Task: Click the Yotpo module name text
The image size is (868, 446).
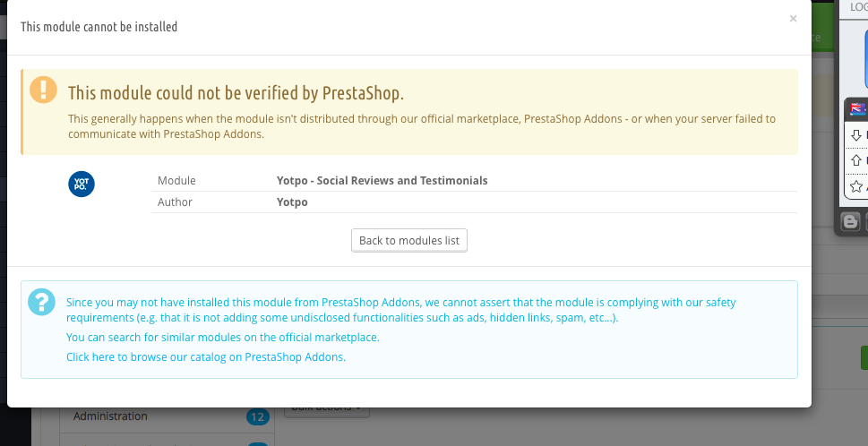Action: point(382,180)
